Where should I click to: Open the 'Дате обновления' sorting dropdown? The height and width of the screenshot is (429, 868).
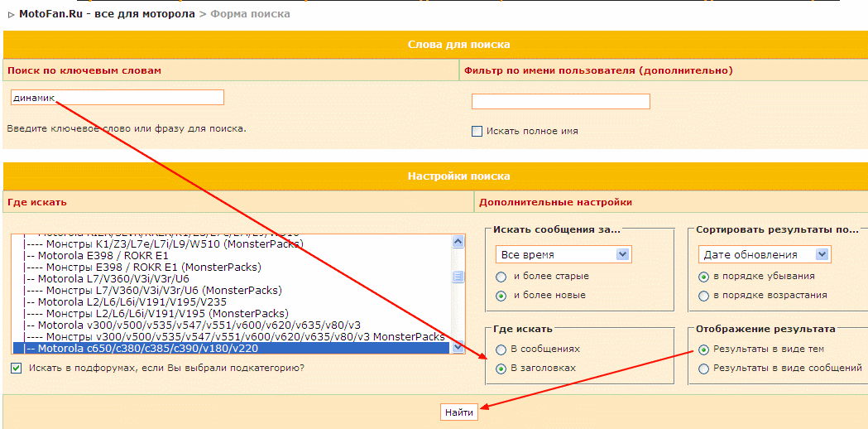click(765, 255)
